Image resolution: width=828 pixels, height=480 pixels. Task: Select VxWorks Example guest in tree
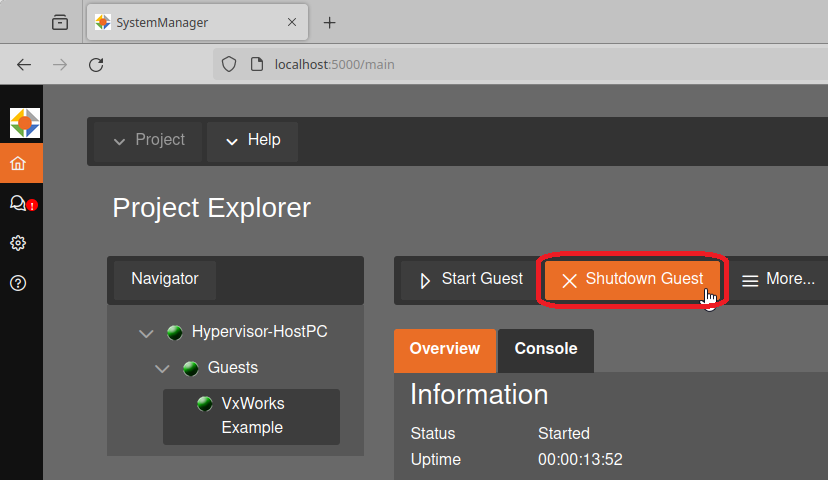coord(251,417)
